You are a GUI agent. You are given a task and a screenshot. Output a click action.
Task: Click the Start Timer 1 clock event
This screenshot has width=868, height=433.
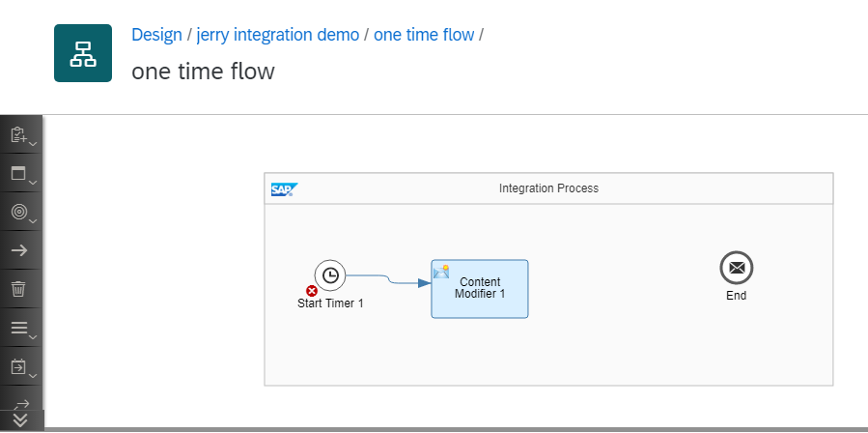tap(330, 274)
